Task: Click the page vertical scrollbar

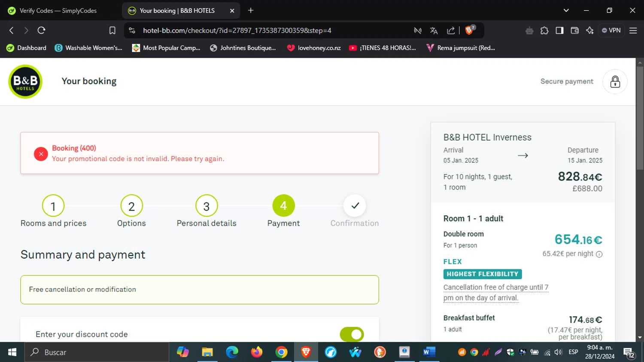Action: coord(640,118)
